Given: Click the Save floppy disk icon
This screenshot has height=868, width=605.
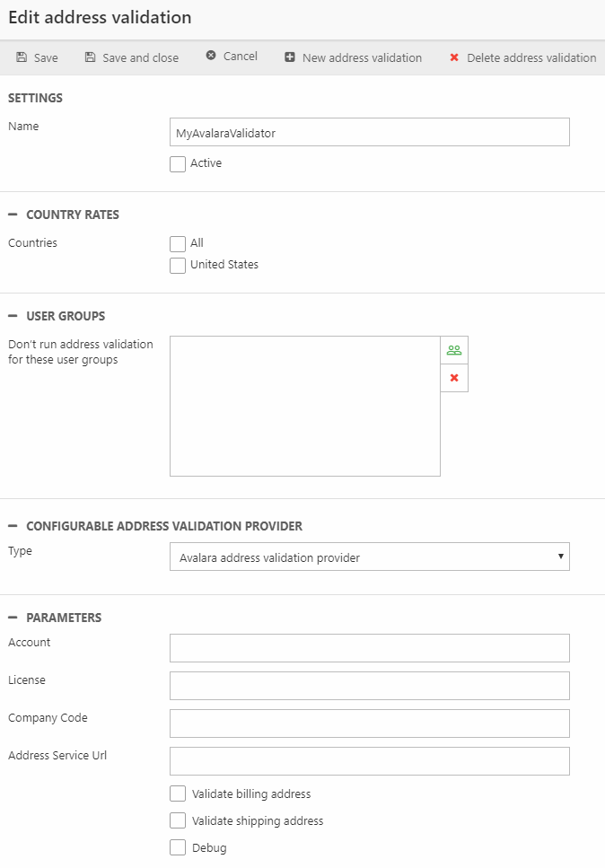Looking at the screenshot, I should pyautogui.click(x=22, y=57).
